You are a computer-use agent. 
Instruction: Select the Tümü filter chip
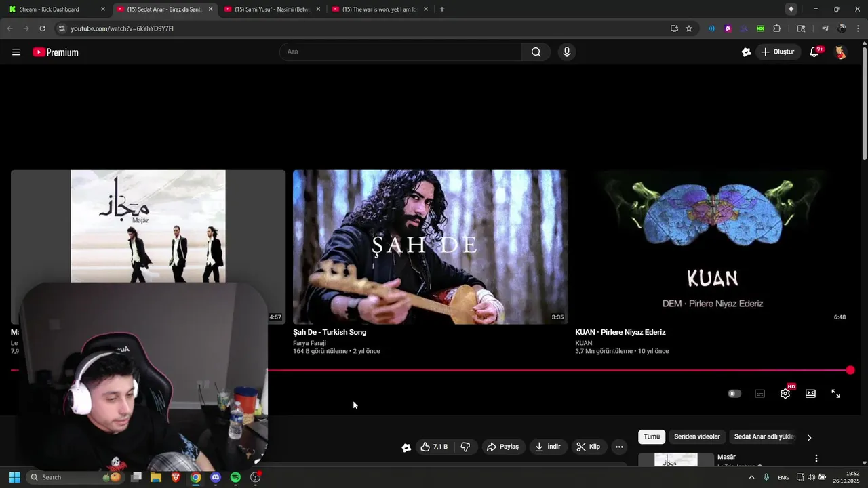[652, 437]
